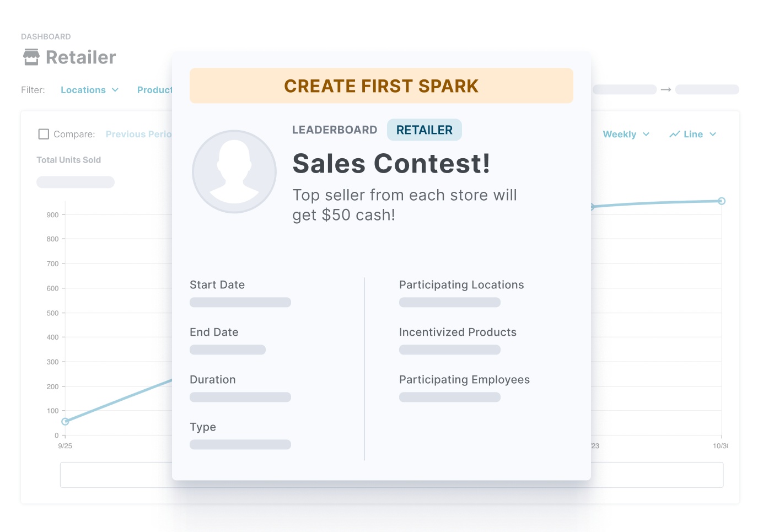Open the Products filter dropdown
Image resolution: width=763 pixels, height=532 pixels.
[x=156, y=89]
